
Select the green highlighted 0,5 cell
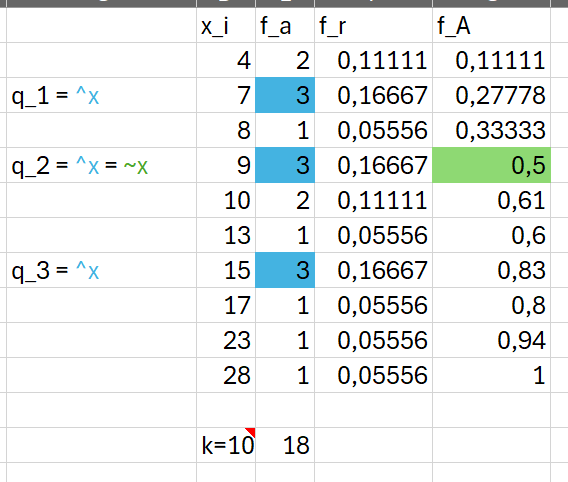492,165
